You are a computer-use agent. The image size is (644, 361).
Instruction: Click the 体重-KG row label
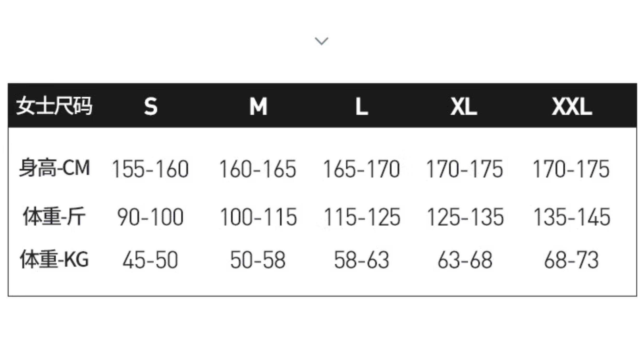coord(55,260)
